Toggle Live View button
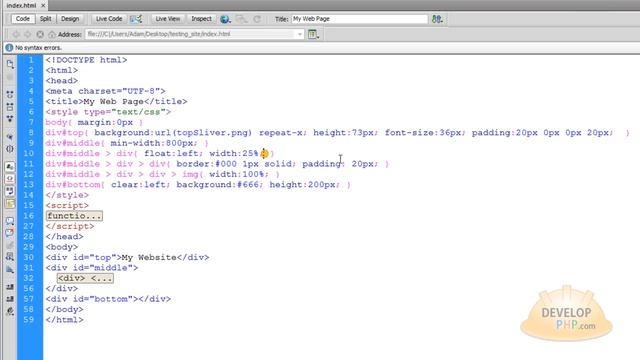Viewport: 640px width, 360px height. tap(168, 19)
